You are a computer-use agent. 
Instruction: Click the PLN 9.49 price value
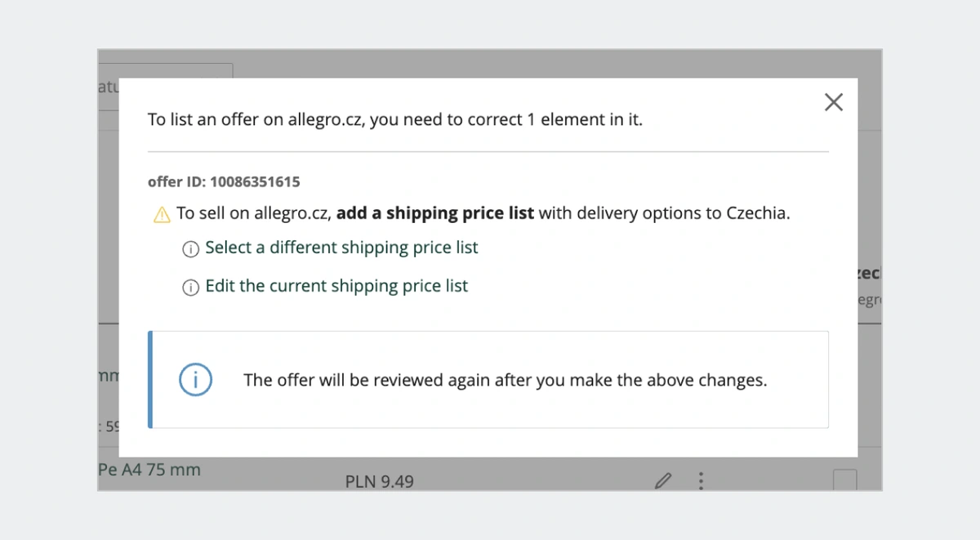pos(380,482)
